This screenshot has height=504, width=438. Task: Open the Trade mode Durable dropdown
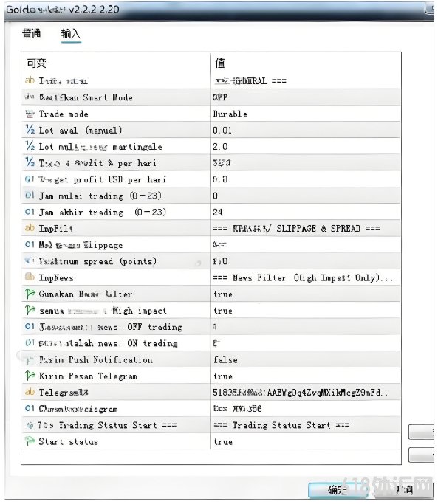pos(305,114)
